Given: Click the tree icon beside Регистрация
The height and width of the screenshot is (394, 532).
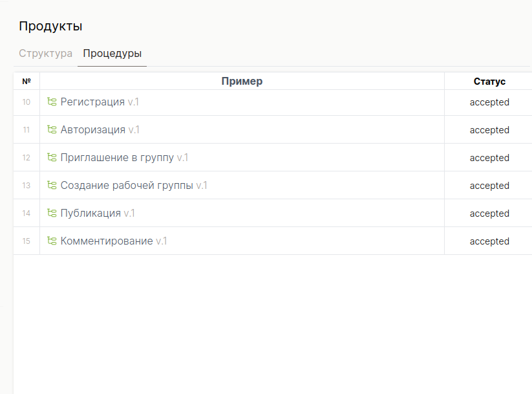Looking at the screenshot, I should click(52, 102).
